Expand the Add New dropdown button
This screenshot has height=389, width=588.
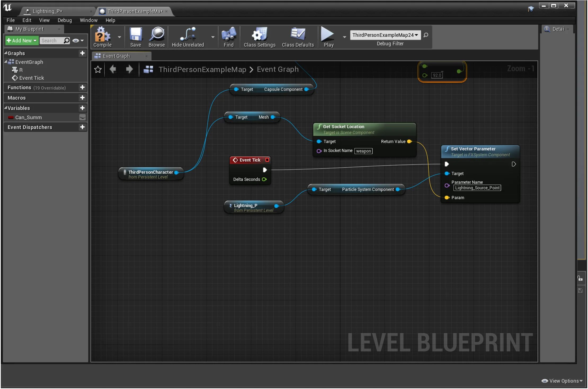pyautogui.click(x=22, y=41)
